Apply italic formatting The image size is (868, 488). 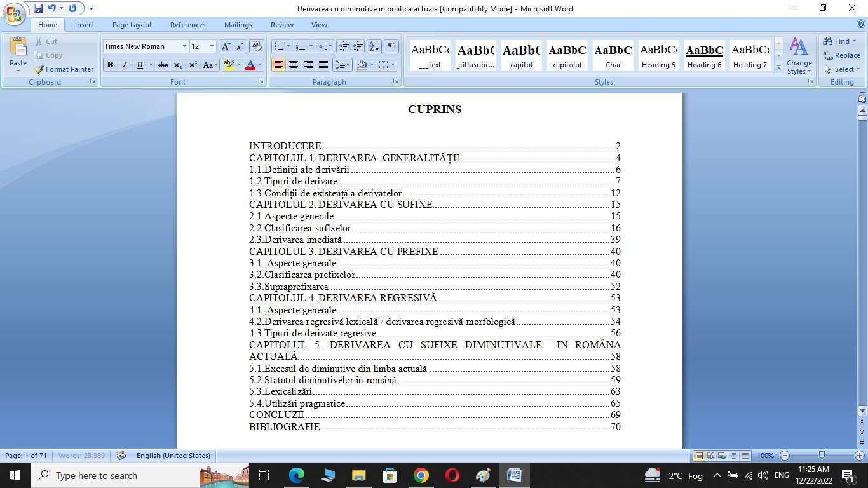pos(125,65)
